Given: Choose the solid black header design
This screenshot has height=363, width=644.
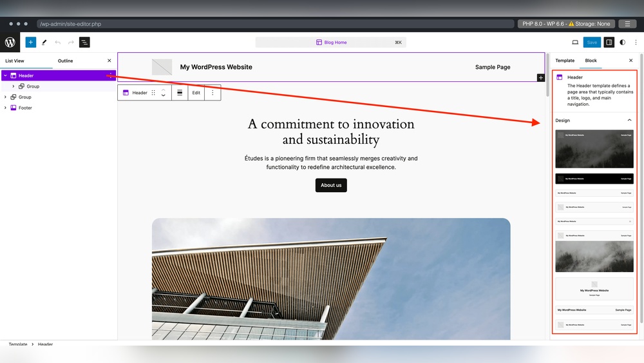Looking at the screenshot, I should pyautogui.click(x=594, y=179).
